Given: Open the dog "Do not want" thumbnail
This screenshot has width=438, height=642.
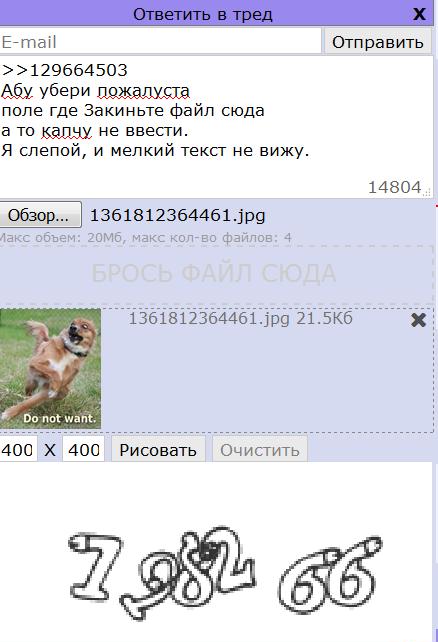Looking at the screenshot, I should coord(50,368).
